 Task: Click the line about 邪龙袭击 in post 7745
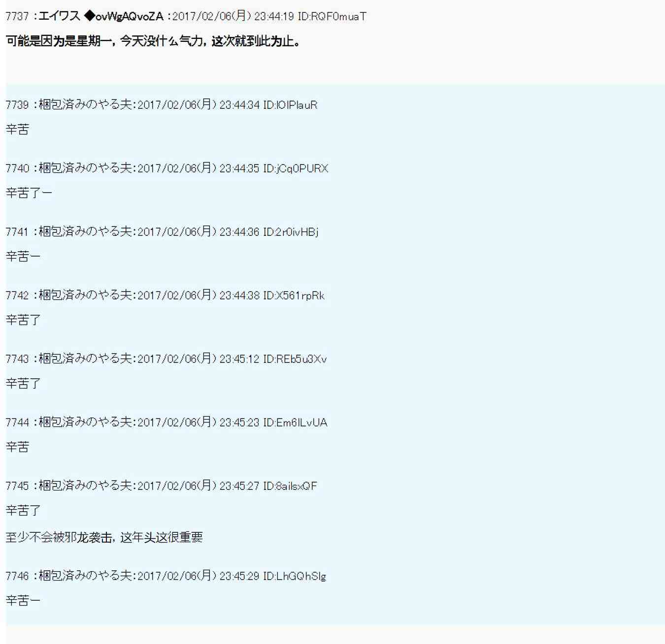click(x=104, y=537)
